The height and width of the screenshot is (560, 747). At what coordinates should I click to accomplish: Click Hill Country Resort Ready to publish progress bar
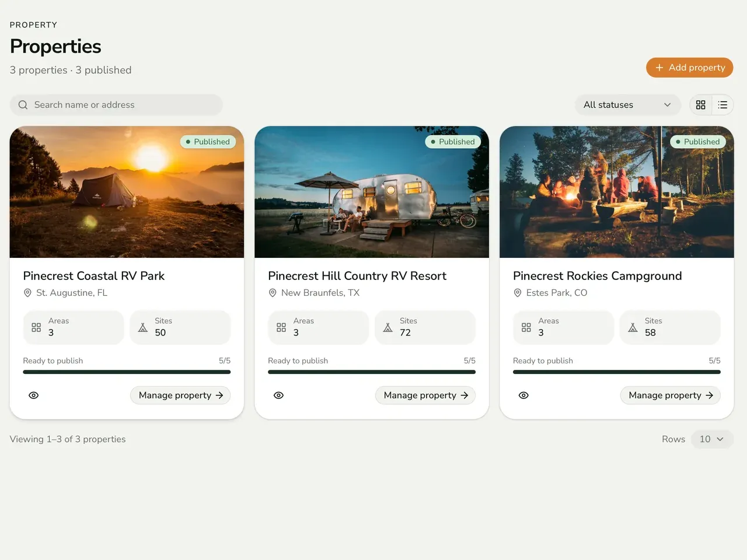372,372
